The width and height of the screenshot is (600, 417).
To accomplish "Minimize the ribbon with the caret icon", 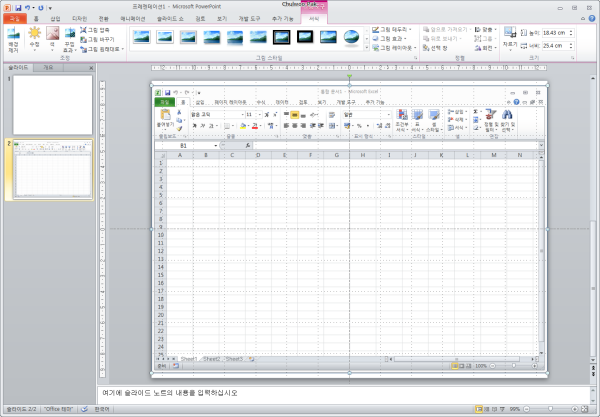I will click(x=583, y=18).
